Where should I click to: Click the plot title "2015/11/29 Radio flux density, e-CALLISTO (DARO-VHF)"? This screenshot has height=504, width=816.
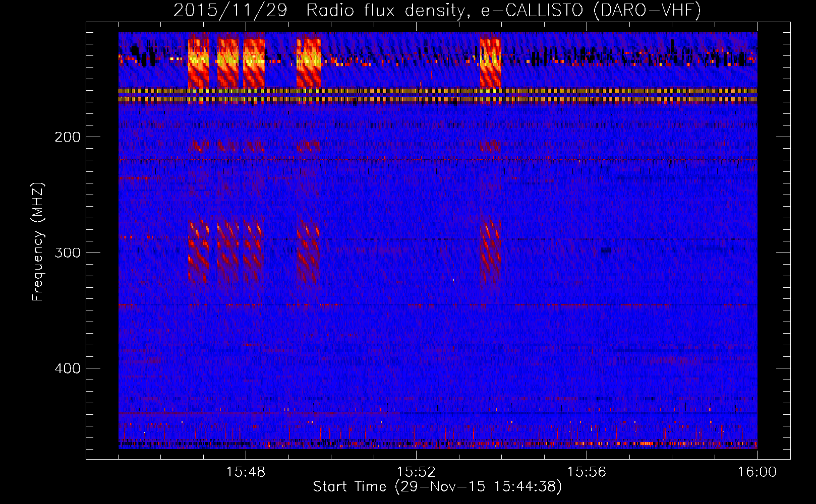(x=437, y=10)
